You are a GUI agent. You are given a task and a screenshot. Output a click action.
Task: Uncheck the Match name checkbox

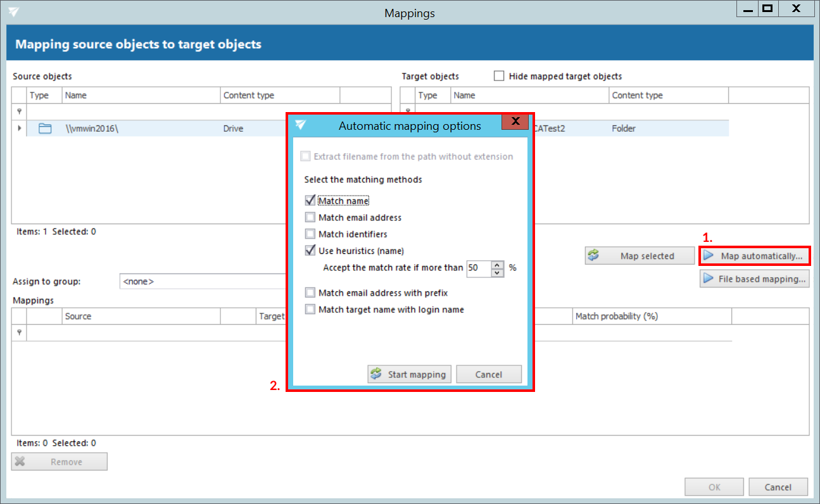point(310,201)
